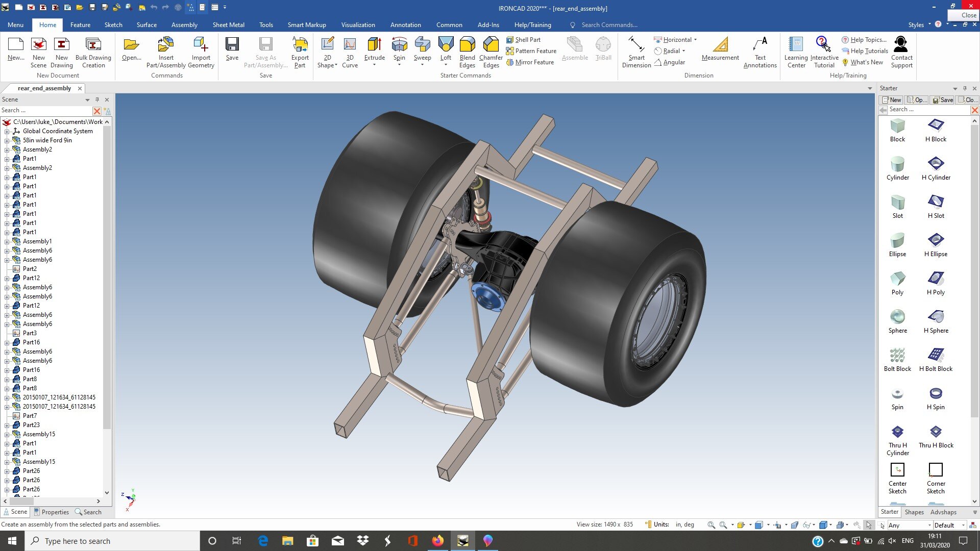
Task: Select Import Geometry command
Action: tap(201, 52)
